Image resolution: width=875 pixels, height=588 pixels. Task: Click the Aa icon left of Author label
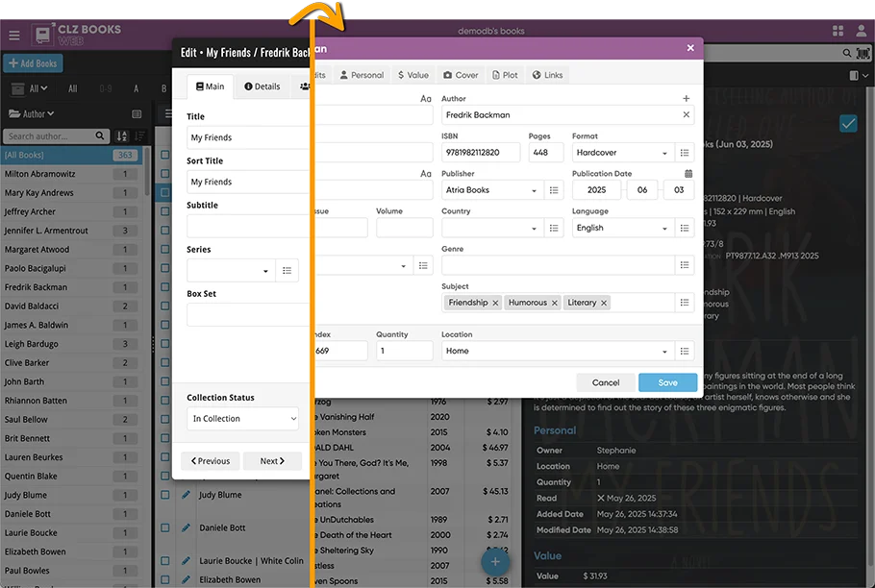click(x=426, y=99)
